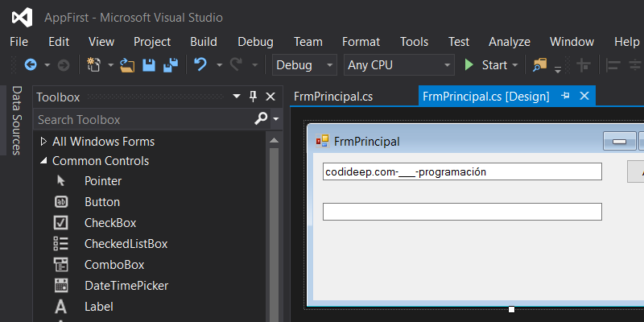Click the Navigate Backward arrow icon
Image resolution: width=644 pixels, height=322 pixels.
[31, 65]
